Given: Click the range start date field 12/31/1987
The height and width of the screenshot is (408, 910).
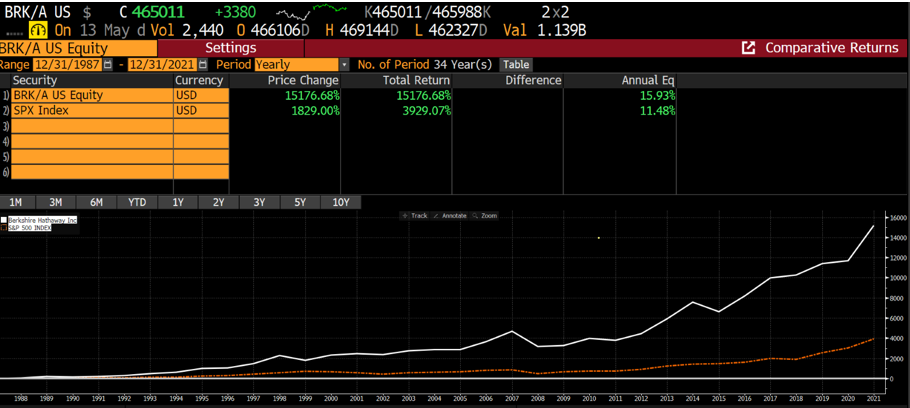Looking at the screenshot, I should [x=67, y=64].
